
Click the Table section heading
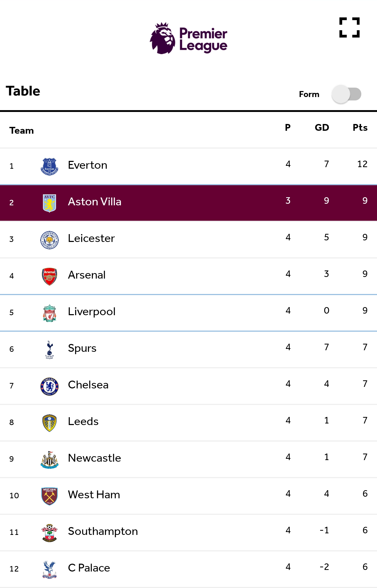[x=23, y=91]
